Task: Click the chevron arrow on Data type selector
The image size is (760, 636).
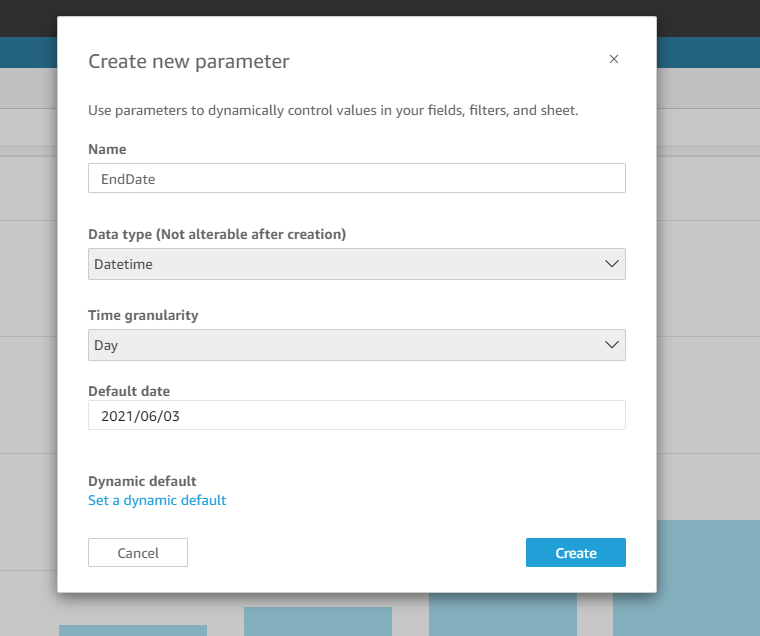Action: point(612,264)
